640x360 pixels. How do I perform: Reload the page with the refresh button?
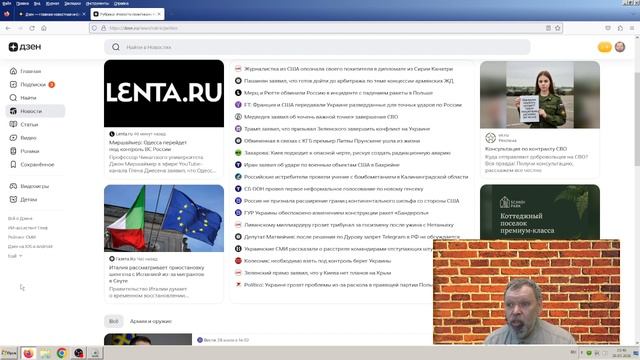(x=32, y=28)
